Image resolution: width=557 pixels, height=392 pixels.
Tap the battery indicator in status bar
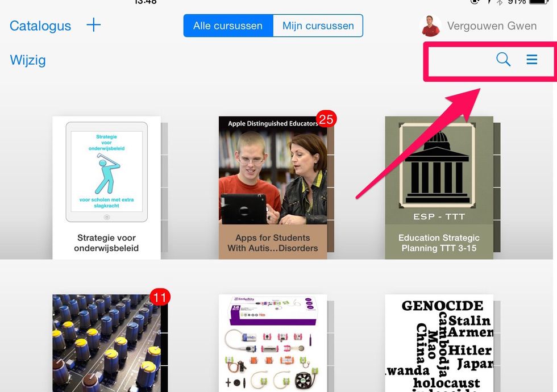[x=539, y=2]
